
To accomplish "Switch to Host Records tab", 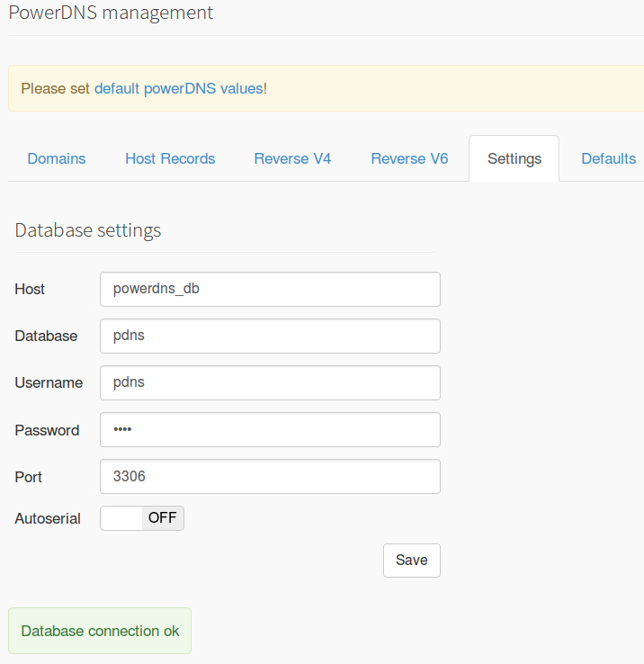I will (170, 158).
